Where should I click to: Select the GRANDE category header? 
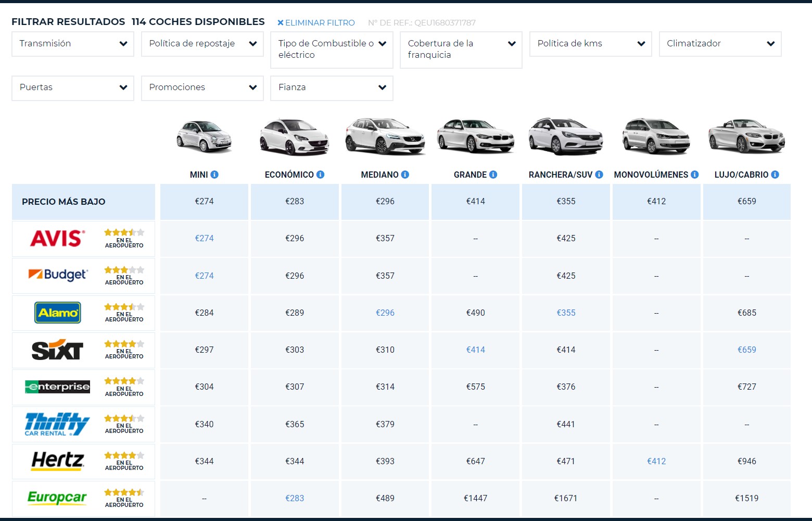470,175
